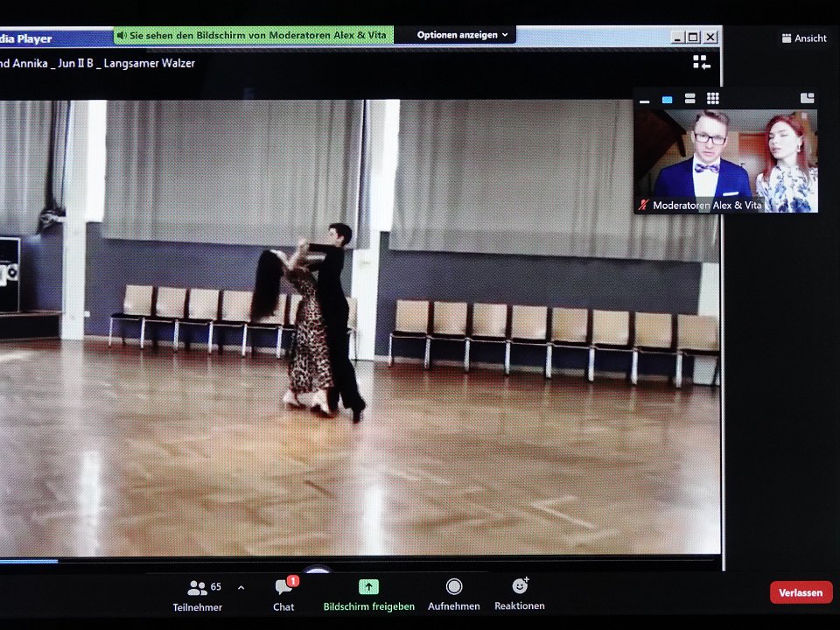Open Optionen anzeigen dropdown
Image resolution: width=840 pixels, height=630 pixels.
(x=462, y=35)
